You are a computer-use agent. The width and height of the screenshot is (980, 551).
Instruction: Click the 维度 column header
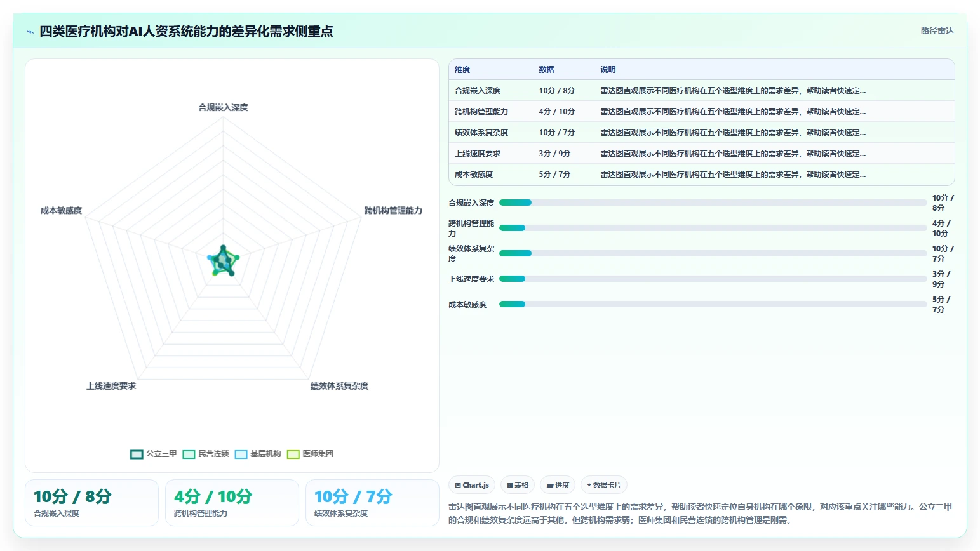tap(462, 70)
